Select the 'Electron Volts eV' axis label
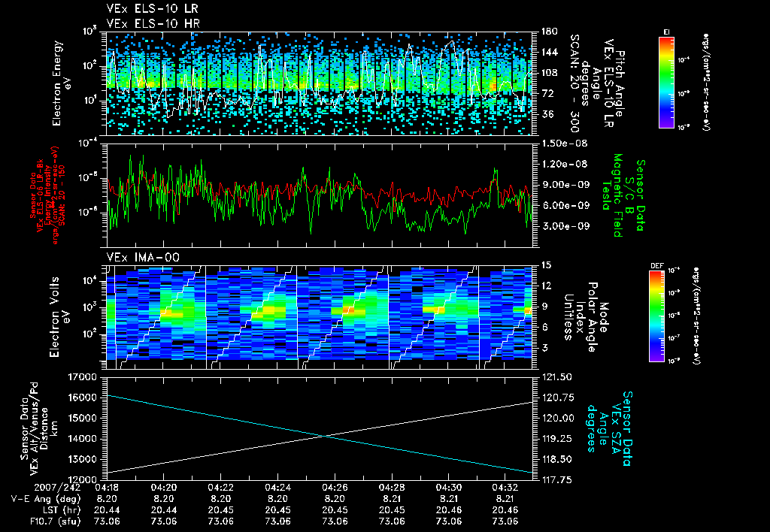The width and height of the screenshot is (770, 532). click(59, 317)
